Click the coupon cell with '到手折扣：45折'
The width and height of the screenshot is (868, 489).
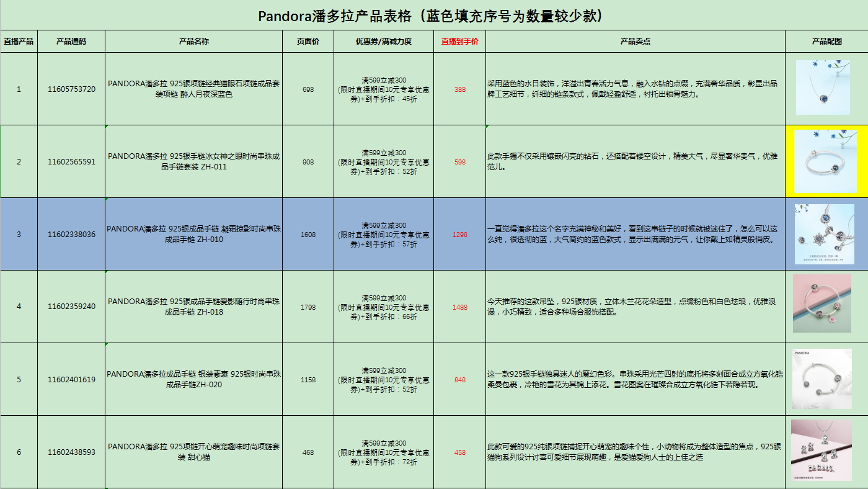tap(384, 89)
